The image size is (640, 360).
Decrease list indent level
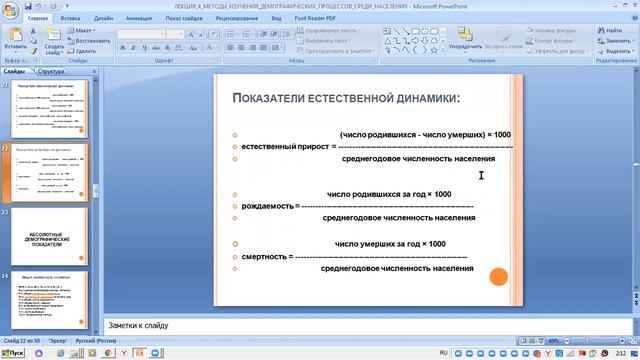pos(264,34)
